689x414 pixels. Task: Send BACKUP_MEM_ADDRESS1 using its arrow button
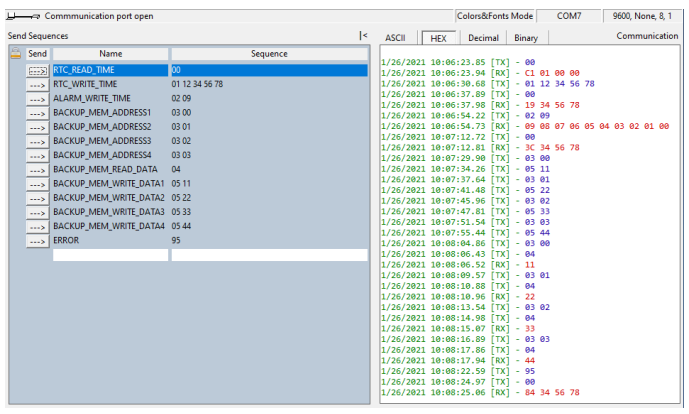pyautogui.click(x=37, y=113)
